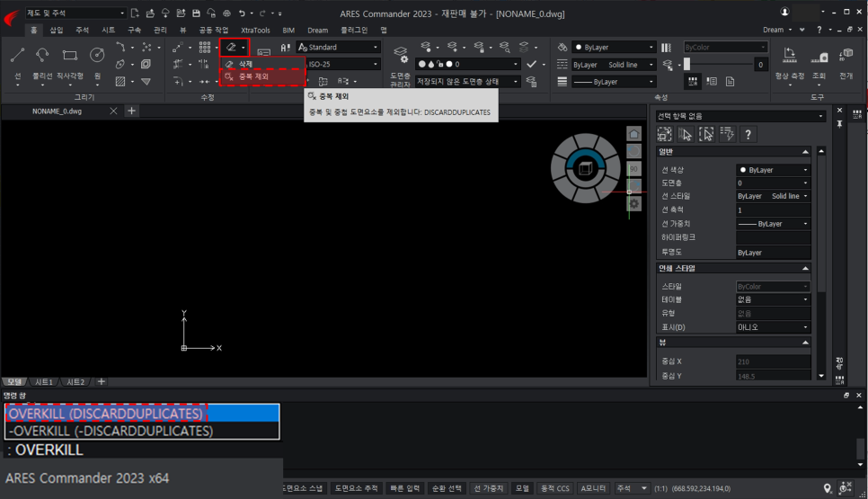Switch to the 시트2 sheet tab
Screen dimensions: 868x499
(x=75, y=382)
